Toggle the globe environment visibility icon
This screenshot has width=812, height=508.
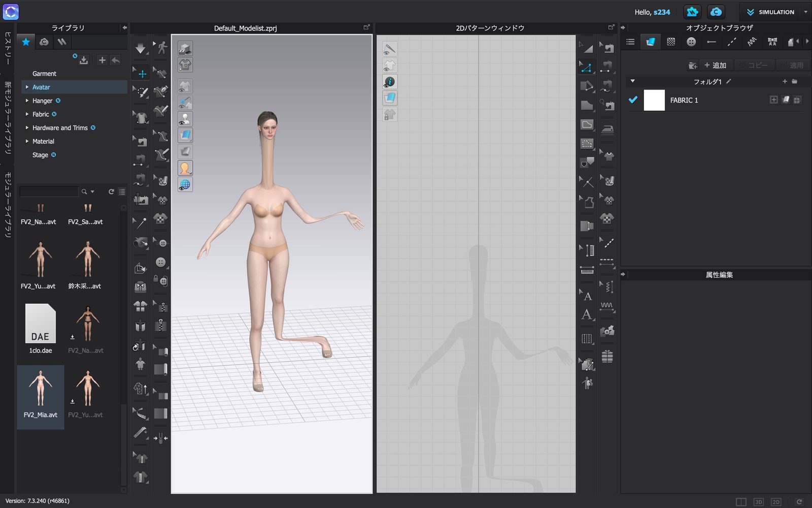point(185,185)
